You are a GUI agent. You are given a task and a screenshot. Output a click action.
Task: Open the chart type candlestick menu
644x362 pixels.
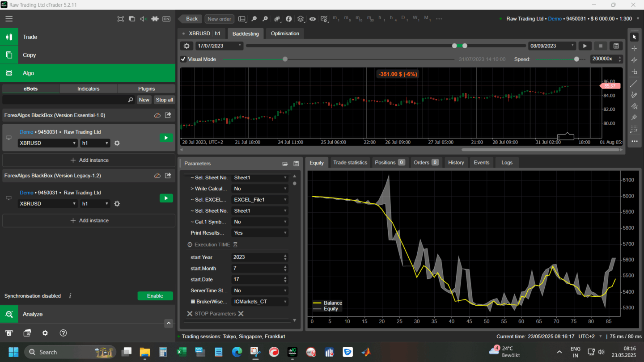click(x=277, y=19)
